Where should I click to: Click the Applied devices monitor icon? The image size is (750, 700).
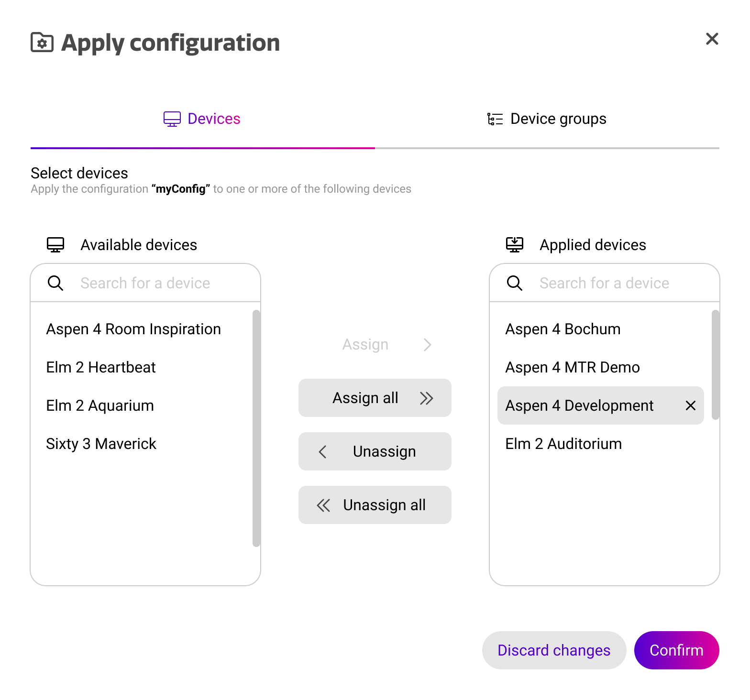[x=515, y=245]
